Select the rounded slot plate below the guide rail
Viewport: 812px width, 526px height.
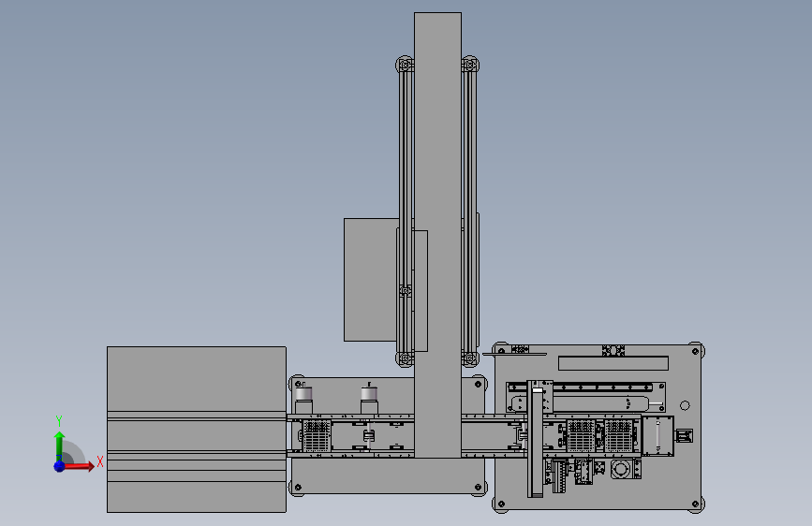(x=580, y=403)
